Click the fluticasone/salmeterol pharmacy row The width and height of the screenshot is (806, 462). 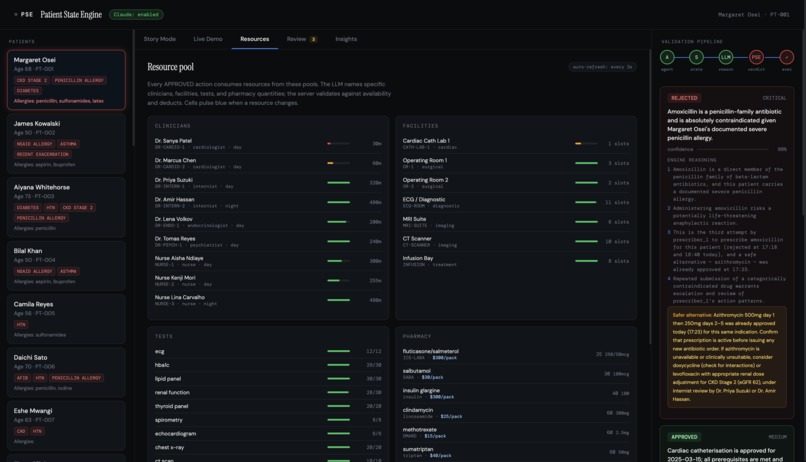pos(516,354)
